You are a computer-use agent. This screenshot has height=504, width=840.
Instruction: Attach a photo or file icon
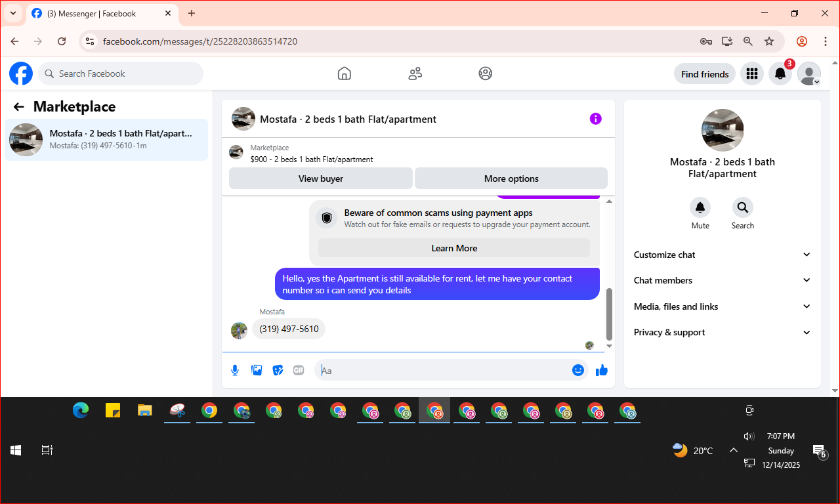(257, 370)
